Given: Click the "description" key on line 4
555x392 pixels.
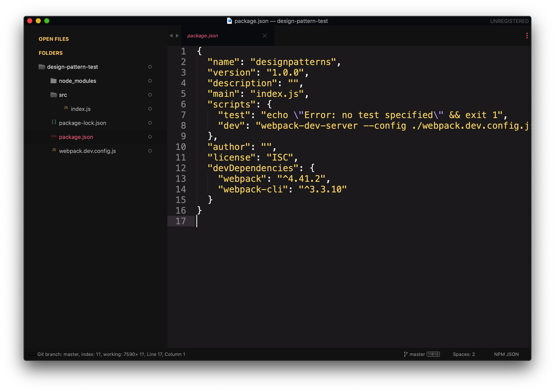Looking at the screenshot, I should pyautogui.click(x=242, y=83).
